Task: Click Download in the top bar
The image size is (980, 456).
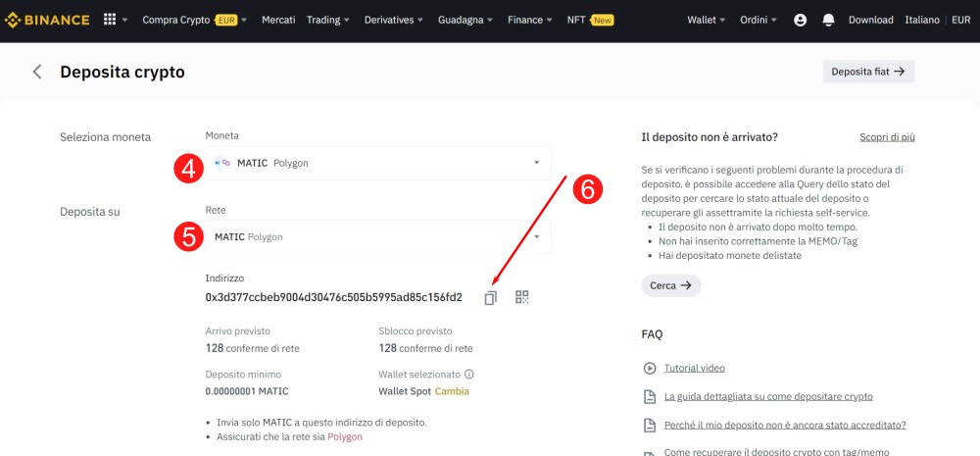Action: pyautogui.click(x=870, y=20)
